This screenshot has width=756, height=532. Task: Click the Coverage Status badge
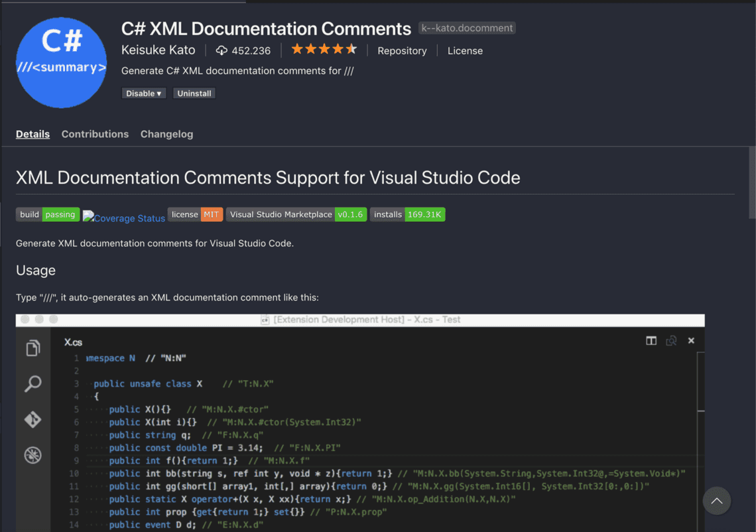tap(124, 218)
